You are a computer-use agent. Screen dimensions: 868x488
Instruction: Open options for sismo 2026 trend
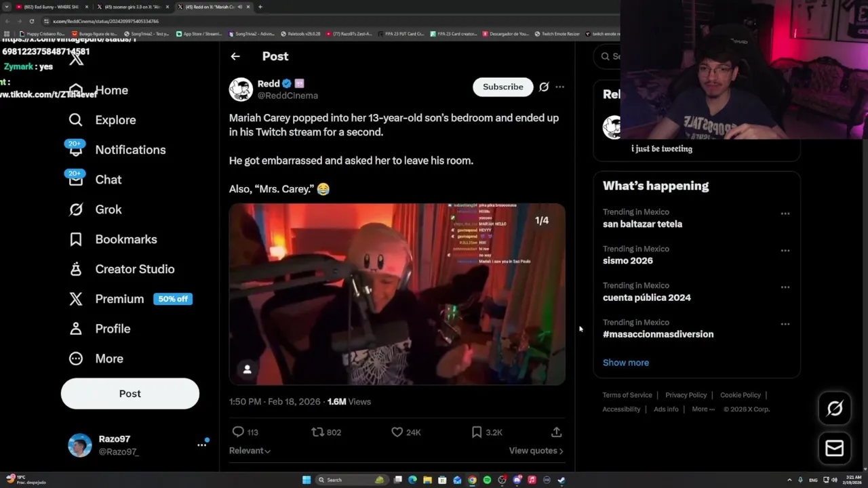(x=785, y=250)
